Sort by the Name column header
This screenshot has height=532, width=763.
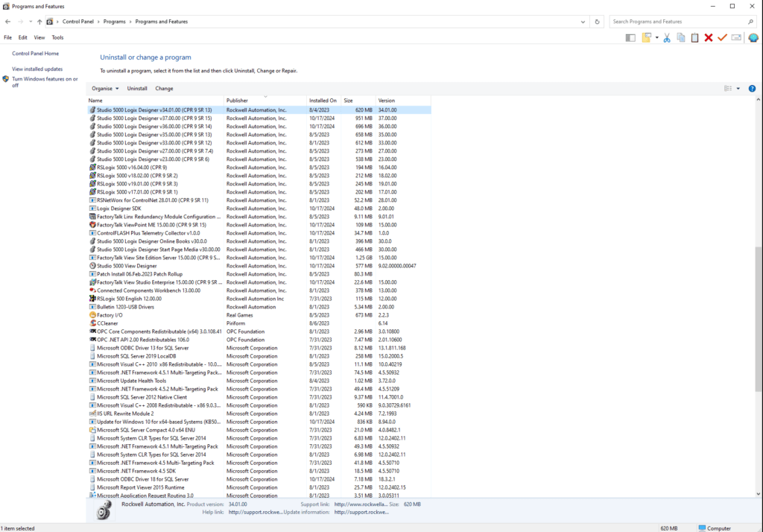click(x=155, y=101)
